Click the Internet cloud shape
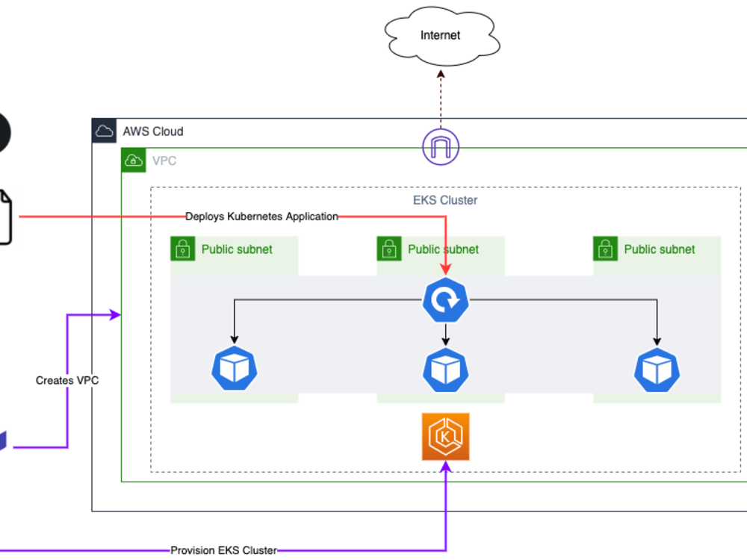This screenshot has height=560, width=747. coord(441,36)
